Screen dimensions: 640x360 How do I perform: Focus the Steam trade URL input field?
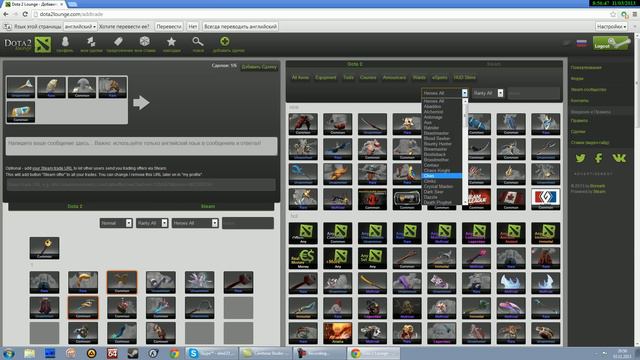click(x=141, y=184)
